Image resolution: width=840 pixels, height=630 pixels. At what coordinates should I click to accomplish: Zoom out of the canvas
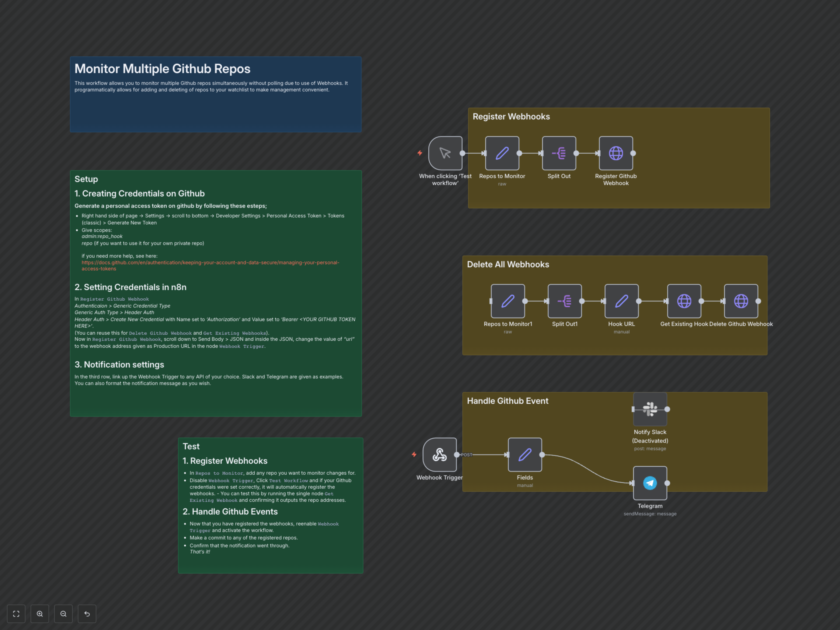click(63, 614)
